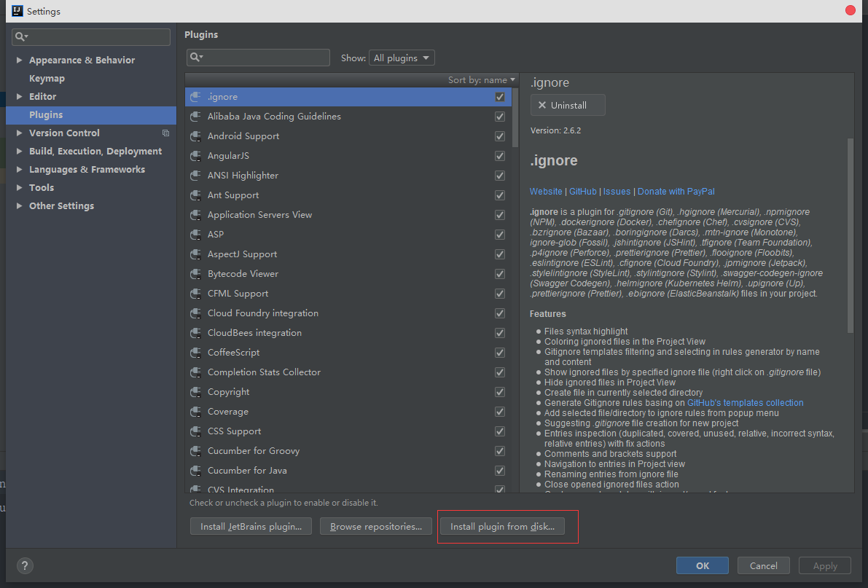868x588 pixels.
Task: Uncheck Alibaba Java Coding Guidelines plugin
Action: [x=500, y=117]
